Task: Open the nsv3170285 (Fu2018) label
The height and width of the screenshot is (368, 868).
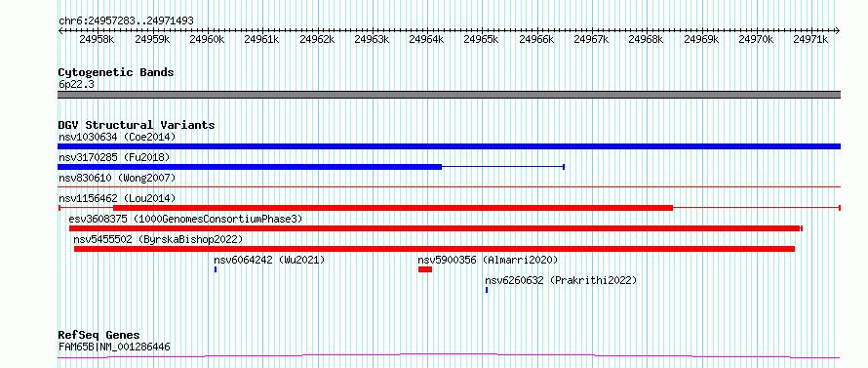Action: pos(114,157)
